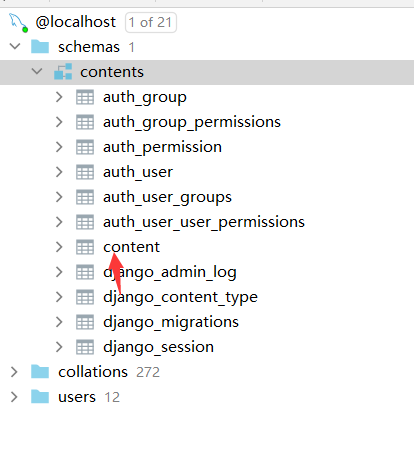This screenshot has height=449, width=414.
Task: Expand the auth_user_groups table chevron
Action: point(59,197)
